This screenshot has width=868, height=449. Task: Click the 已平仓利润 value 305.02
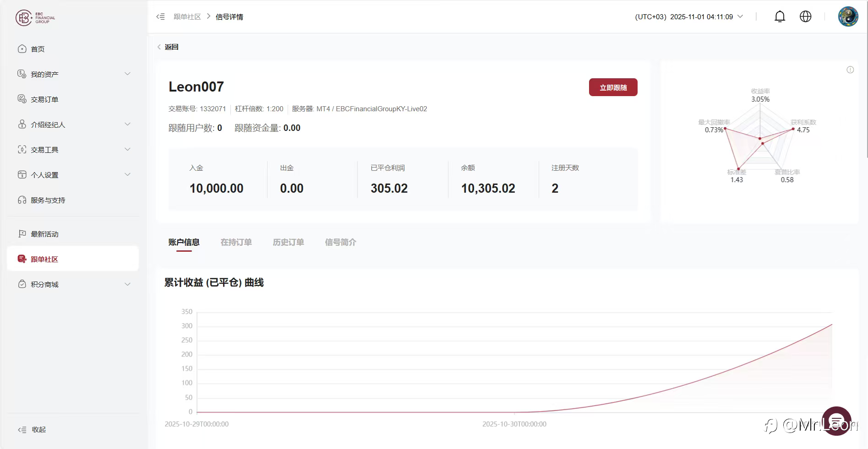coord(389,188)
